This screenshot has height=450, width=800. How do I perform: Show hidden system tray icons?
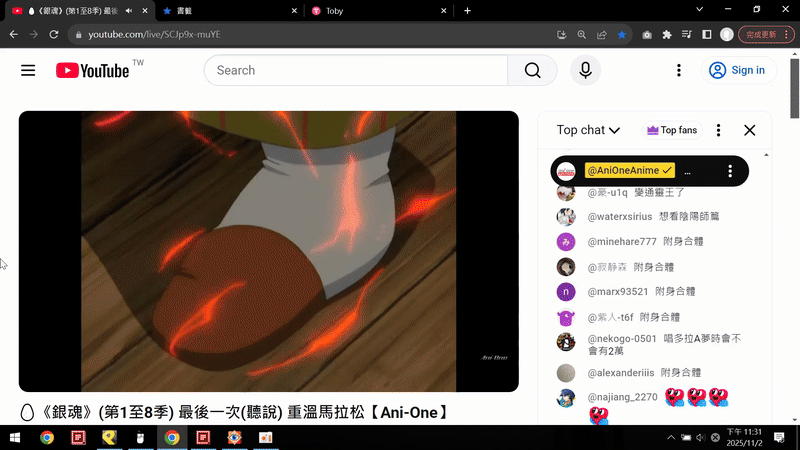tap(671, 438)
